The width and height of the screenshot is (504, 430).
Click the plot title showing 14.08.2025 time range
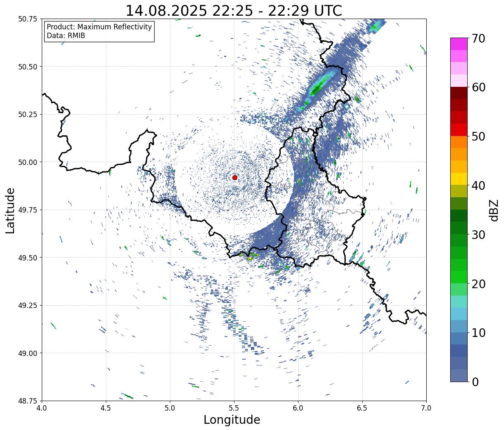click(x=234, y=10)
